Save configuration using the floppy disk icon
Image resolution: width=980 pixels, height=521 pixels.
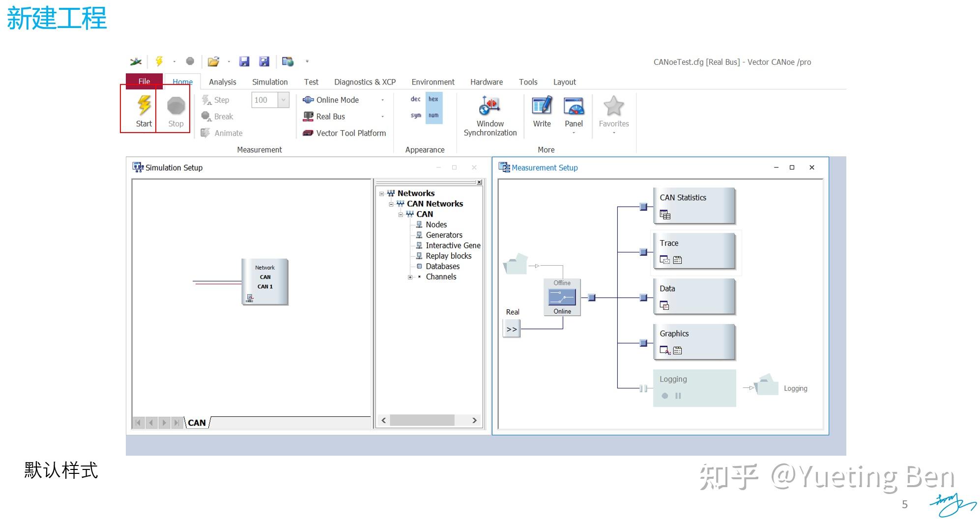coord(244,61)
